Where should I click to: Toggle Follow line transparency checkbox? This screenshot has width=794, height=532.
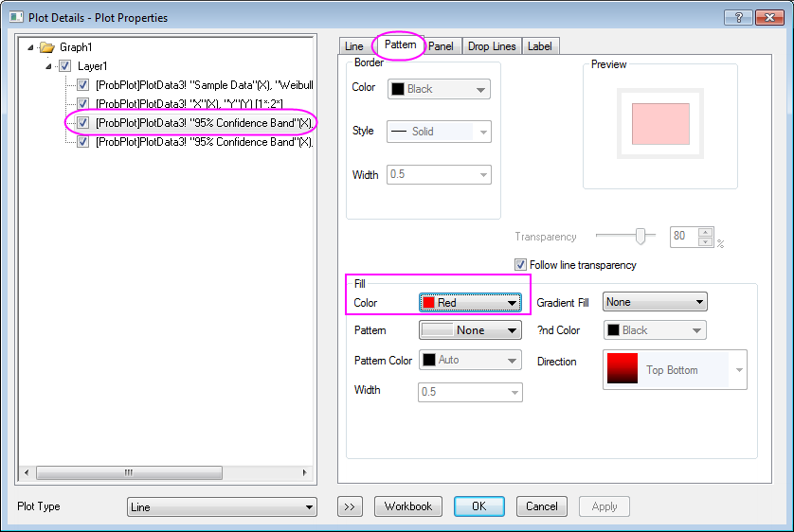click(520, 265)
